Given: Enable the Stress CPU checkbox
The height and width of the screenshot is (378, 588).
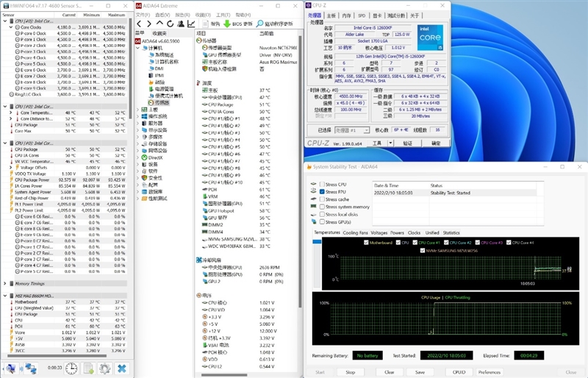Looking at the screenshot, I should click(x=322, y=185).
